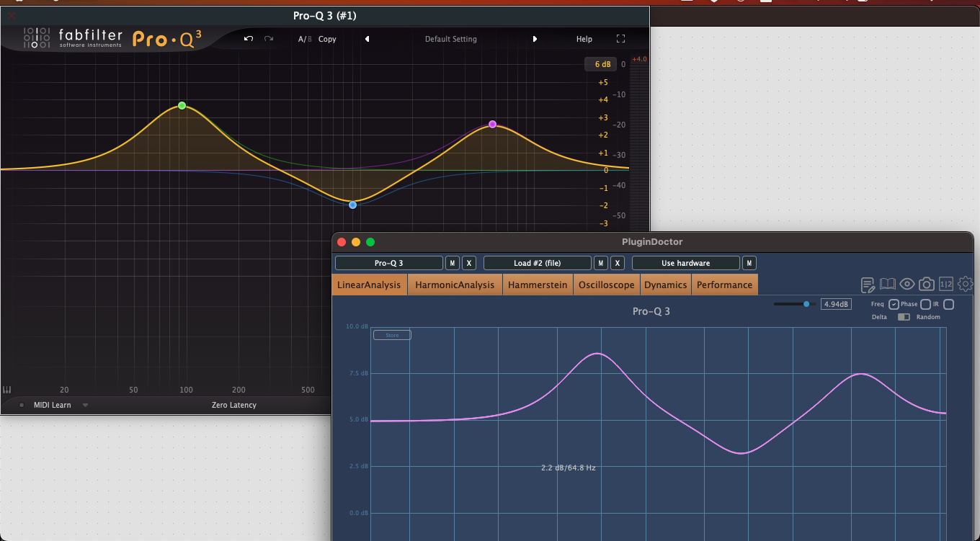Click the Random label

pos(928,317)
